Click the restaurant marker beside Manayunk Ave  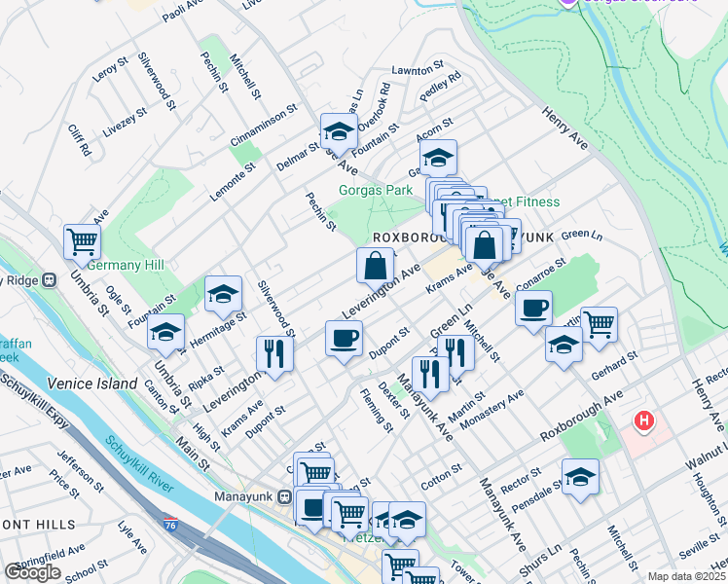pyautogui.click(x=429, y=373)
